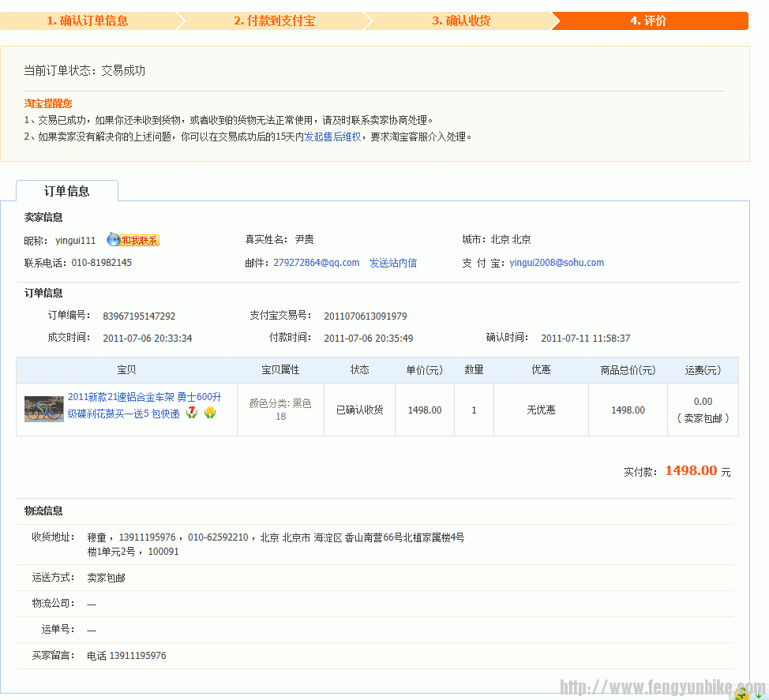769x700 pixels.
Task: Click the red 实付款 1498.00 amount
Action: click(x=690, y=471)
